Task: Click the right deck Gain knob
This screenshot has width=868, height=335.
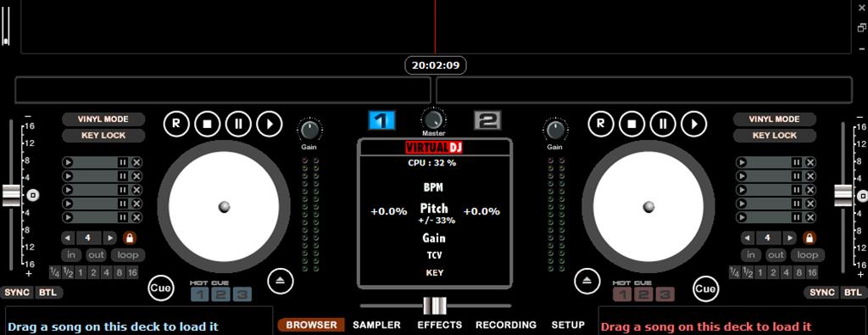Action: (x=554, y=131)
